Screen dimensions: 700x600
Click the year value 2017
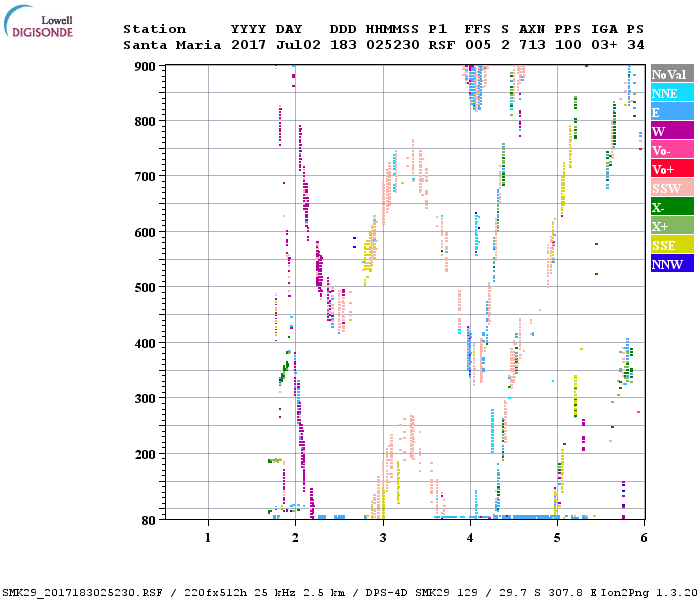(249, 45)
